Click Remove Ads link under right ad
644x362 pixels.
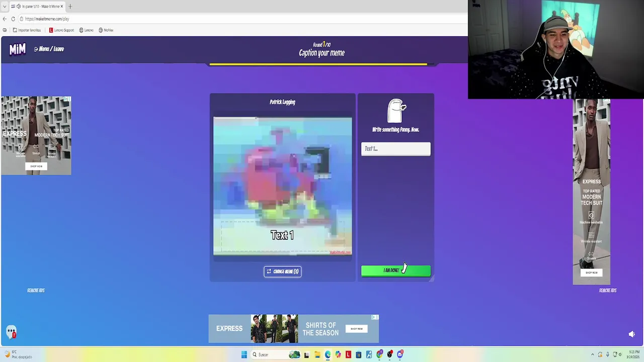[607, 290]
